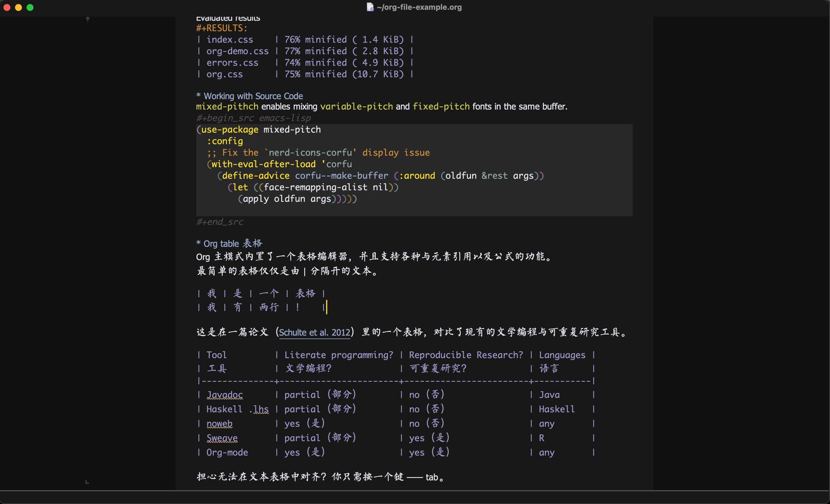The height and width of the screenshot is (504, 830).
Task: Click the bottom-left corner fringe indicator
Action: 87,482
